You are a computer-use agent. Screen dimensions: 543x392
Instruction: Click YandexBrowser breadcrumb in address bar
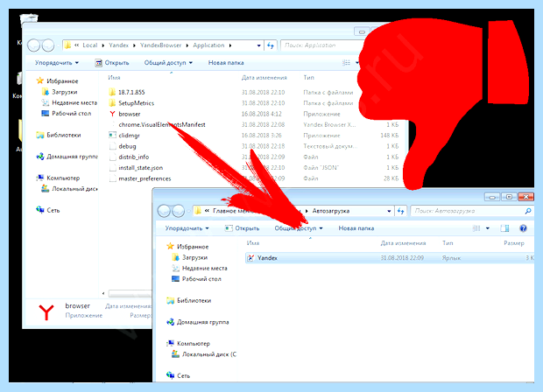pyautogui.click(x=160, y=45)
